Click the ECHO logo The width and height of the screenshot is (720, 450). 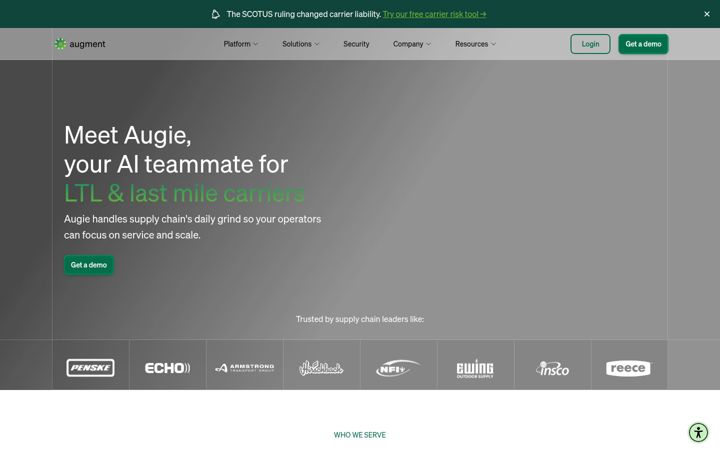[x=168, y=368]
